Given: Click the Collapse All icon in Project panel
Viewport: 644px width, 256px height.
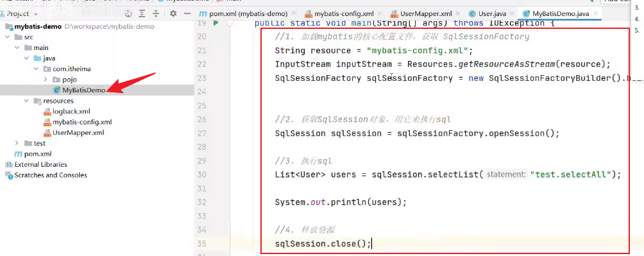Looking at the screenshot, I should click(156, 13).
